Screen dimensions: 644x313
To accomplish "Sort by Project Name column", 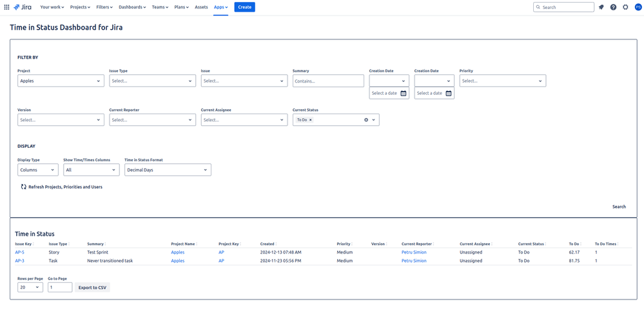I will (x=184, y=244).
